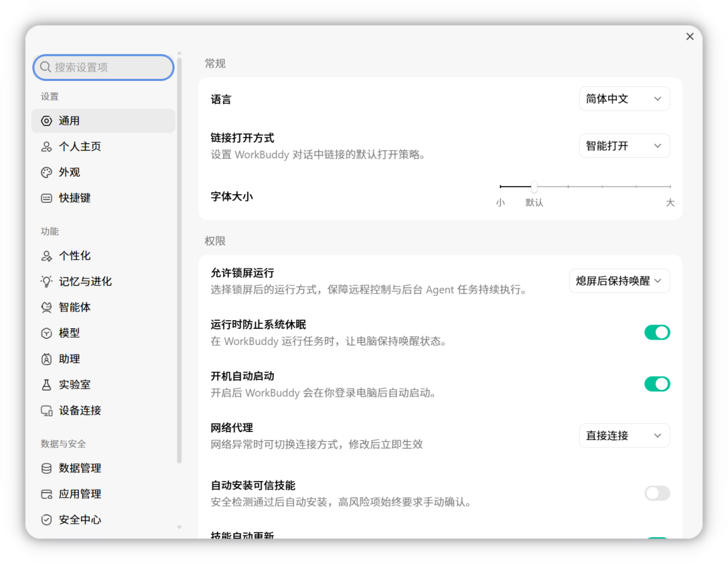Go to 实验室 section

coord(104,385)
